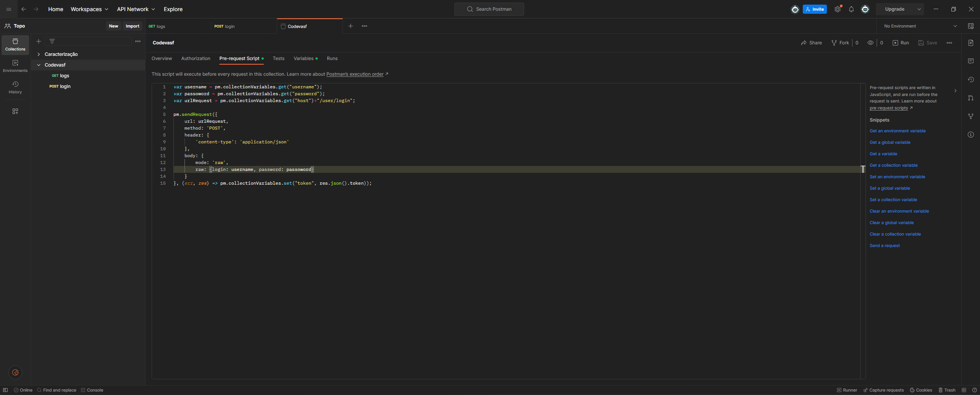Open collection info icon in right sidebar

[971, 135]
